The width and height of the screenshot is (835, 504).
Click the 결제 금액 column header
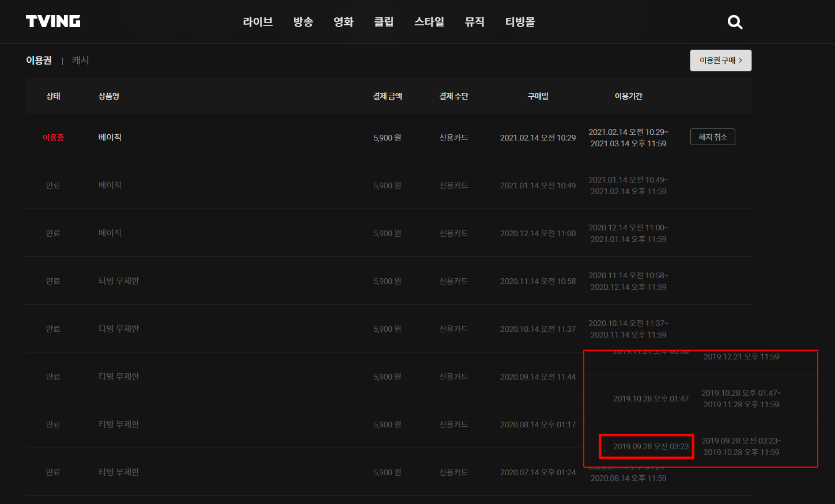point(387,96)
